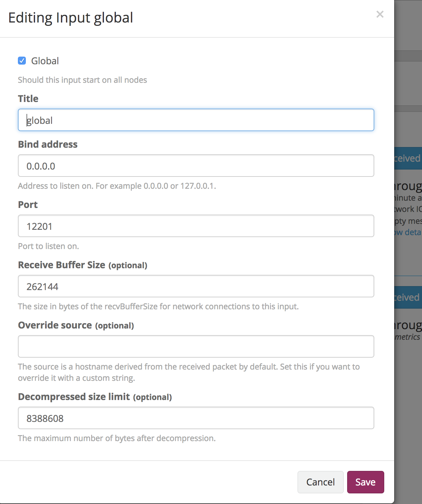Click the empty Override source field
Screen dimensions: 422x504
coord(196,346)
